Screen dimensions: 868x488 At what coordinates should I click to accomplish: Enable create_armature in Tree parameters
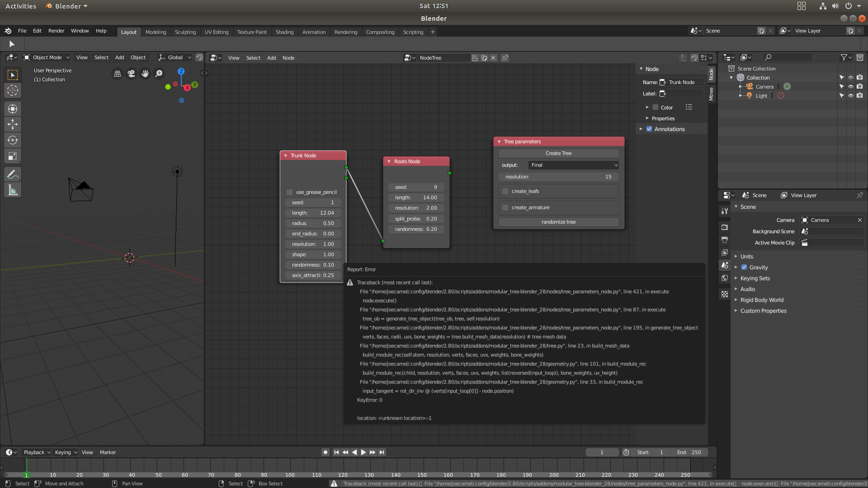click(505, 207)
